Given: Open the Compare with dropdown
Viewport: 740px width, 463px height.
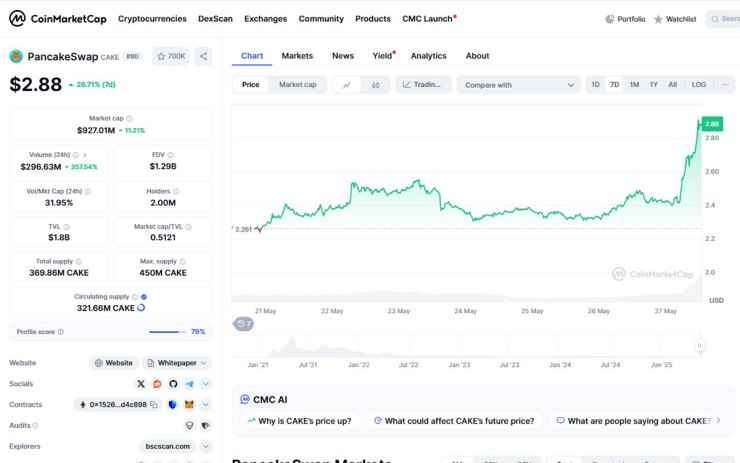Looking at the screenshot, I should tap(518, 85).
